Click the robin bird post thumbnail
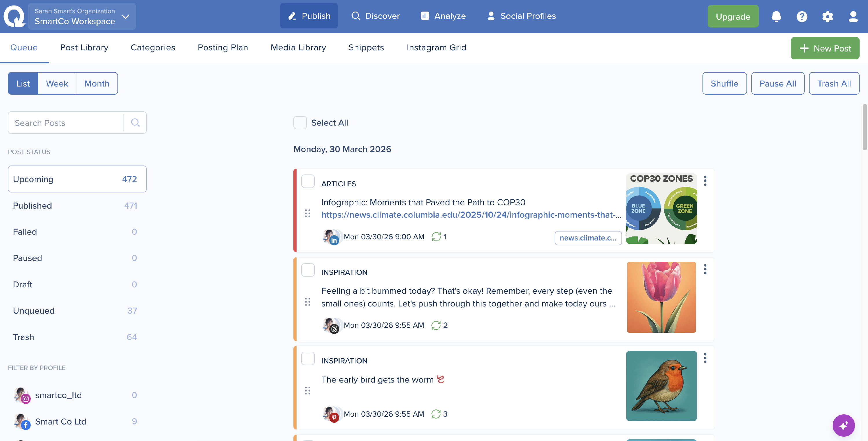Screen dimensions: 868x441 (x=661, y=386)
